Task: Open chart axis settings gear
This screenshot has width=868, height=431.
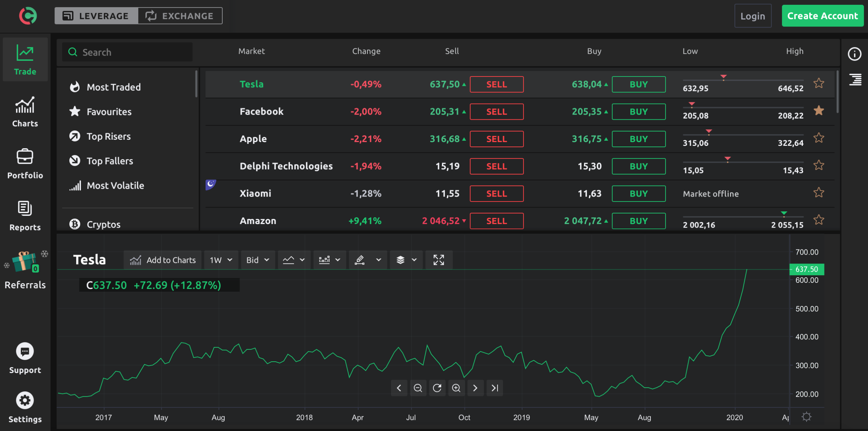Action: [x=807, y=417]
